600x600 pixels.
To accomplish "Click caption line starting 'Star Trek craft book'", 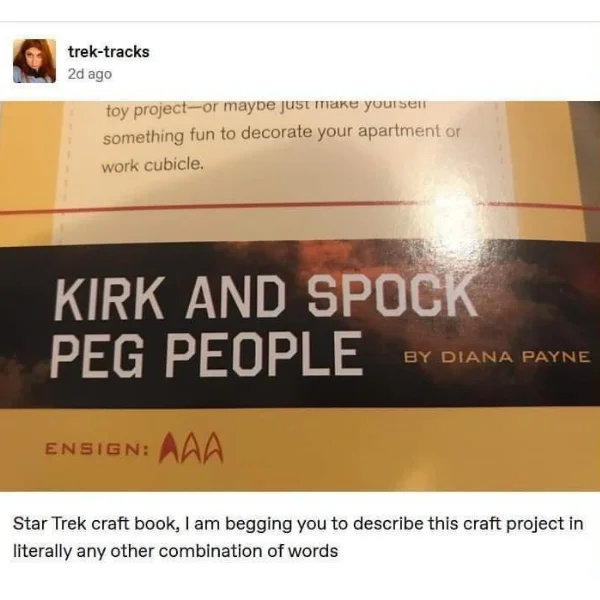I will (x=298, y=523).
